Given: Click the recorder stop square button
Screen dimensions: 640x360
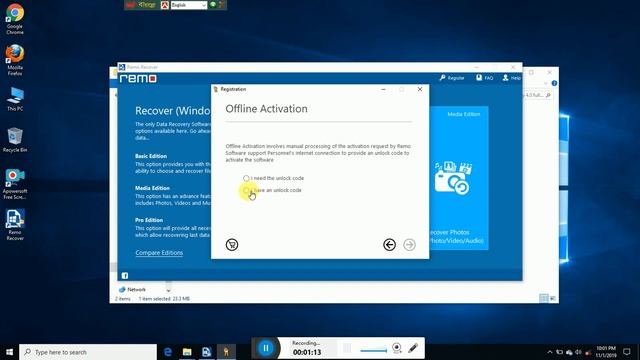Looking at the screenshot, I should [x=347, y=348].
